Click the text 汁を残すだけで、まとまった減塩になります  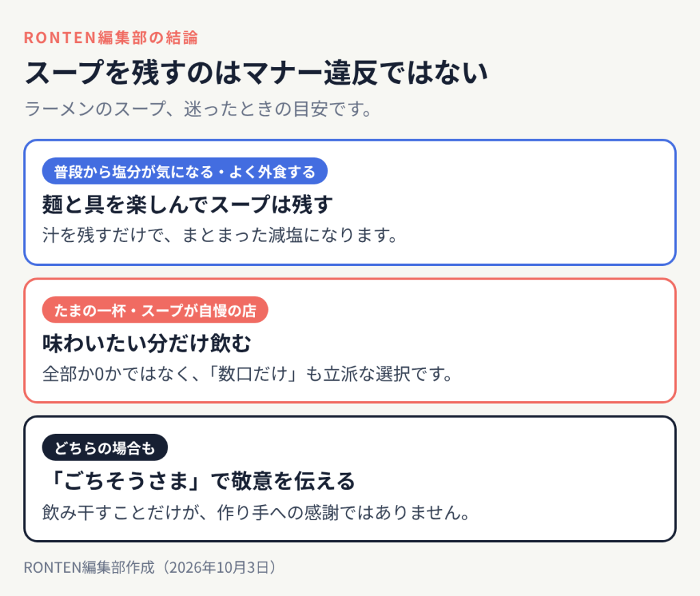(220, 235)
